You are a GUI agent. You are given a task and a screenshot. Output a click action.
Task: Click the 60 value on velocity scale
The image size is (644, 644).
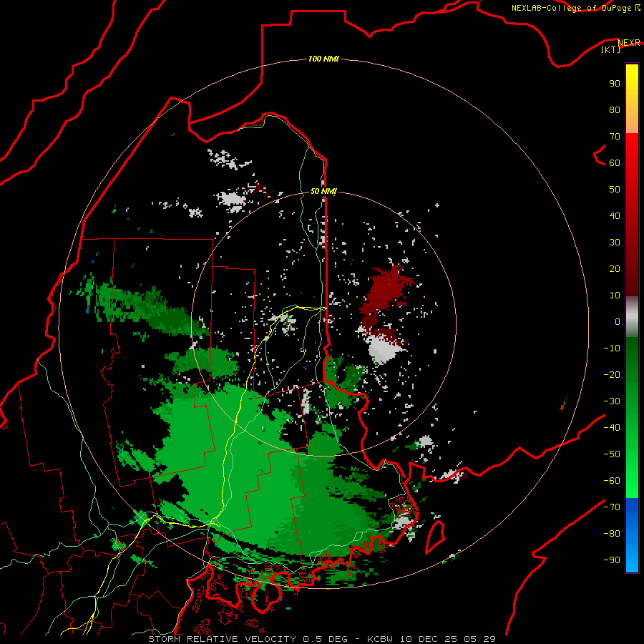click(x=615, y=163)
